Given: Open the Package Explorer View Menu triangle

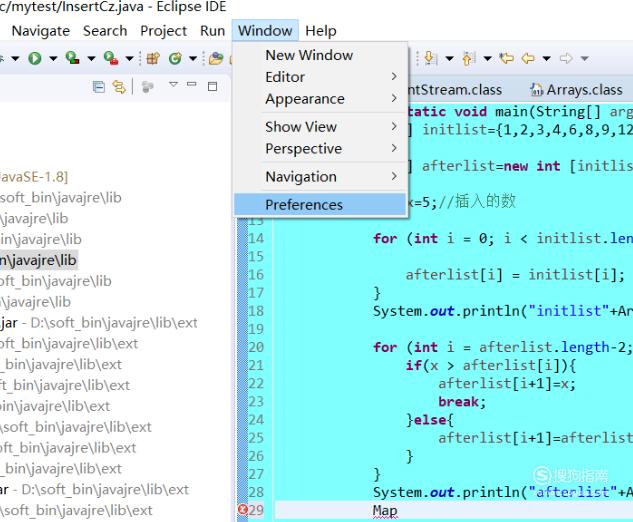Looking at the screenshot, I should 174,84.
